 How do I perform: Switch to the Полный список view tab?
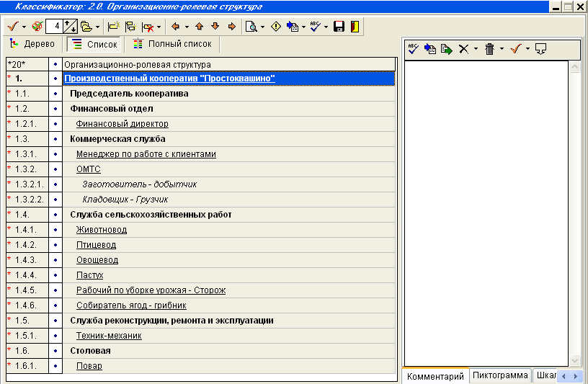point(173,44)
